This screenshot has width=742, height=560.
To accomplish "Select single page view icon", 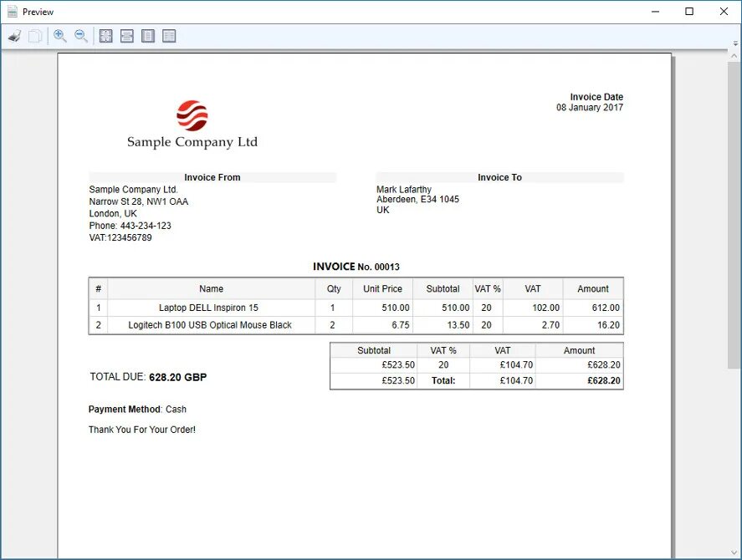I will point(148,36).
